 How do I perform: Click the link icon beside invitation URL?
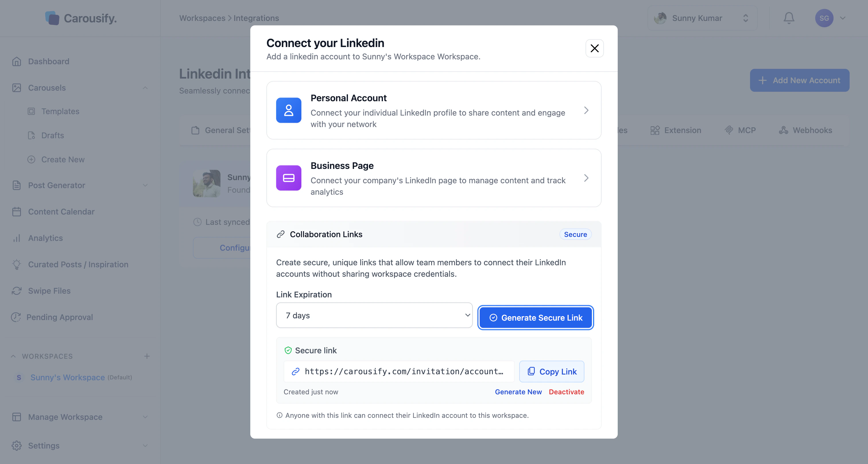coord(296,371)
